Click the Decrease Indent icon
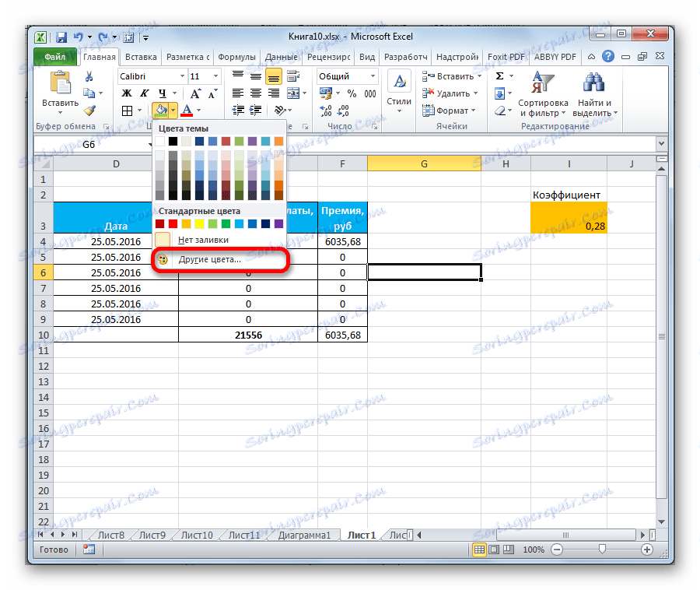Viewport: 700px width, 590px height. [238, 111]
